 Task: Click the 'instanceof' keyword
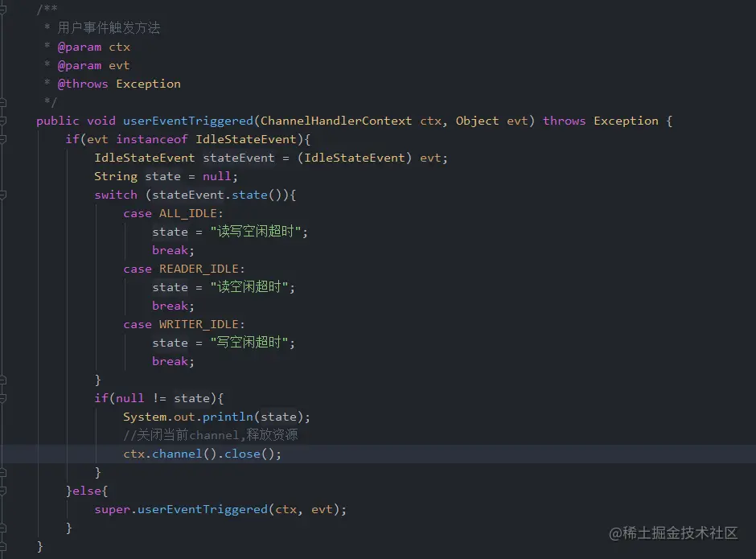pyautogui.click(x=152, y=139)
